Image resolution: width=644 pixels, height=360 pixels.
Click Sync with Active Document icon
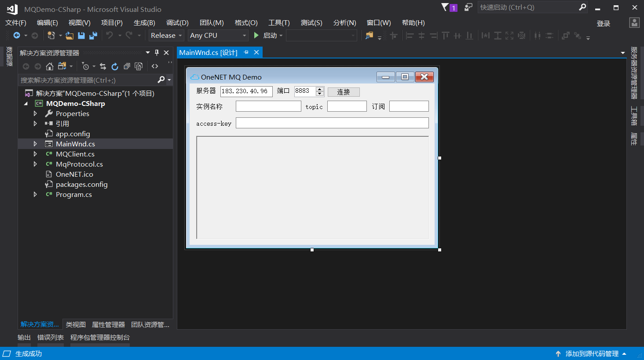103,66
